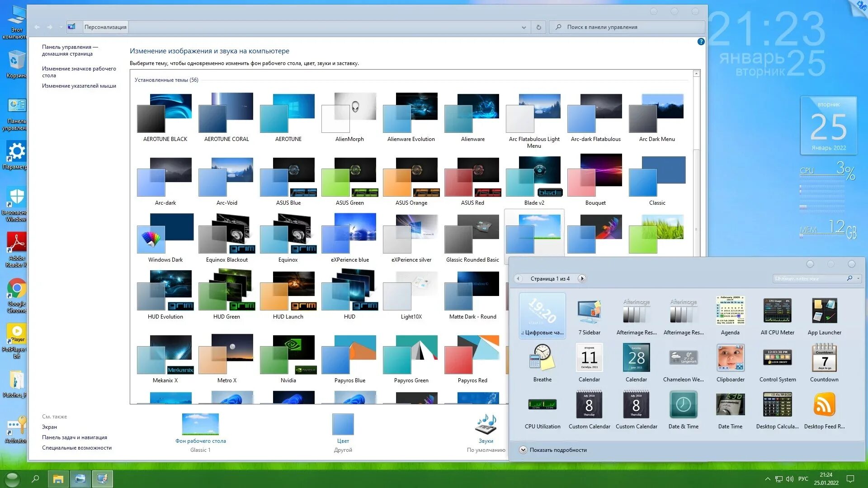Select the Clipboarder gadget icon
Image resolution: width=868 pixels, height=488 pixels.
pyautogui.click(x=730, y=358)
